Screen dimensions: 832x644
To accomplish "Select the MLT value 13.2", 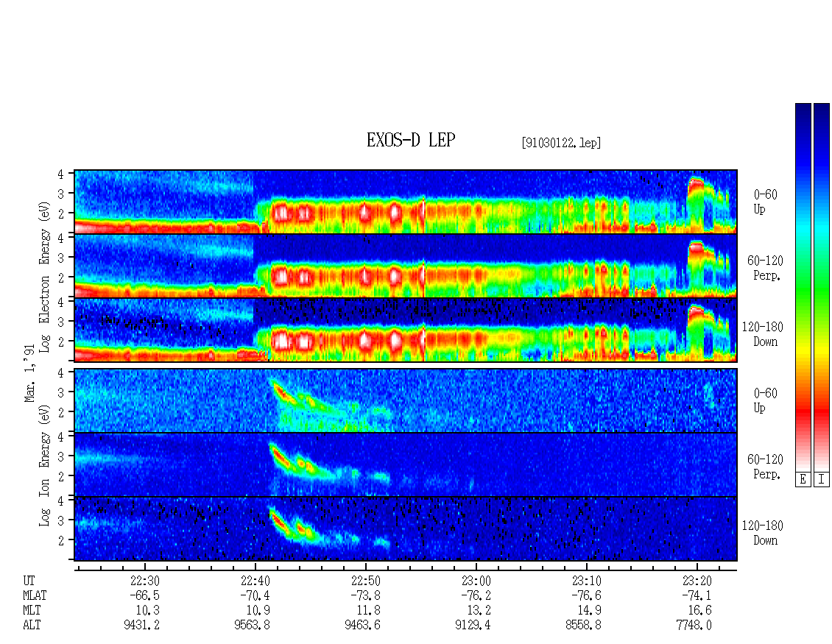I will point(479,611).
